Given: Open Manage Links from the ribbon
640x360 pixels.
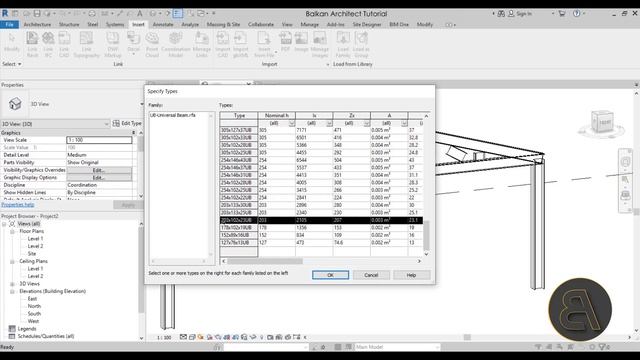Looking at the screenshot, I should (x=201, y=44).
